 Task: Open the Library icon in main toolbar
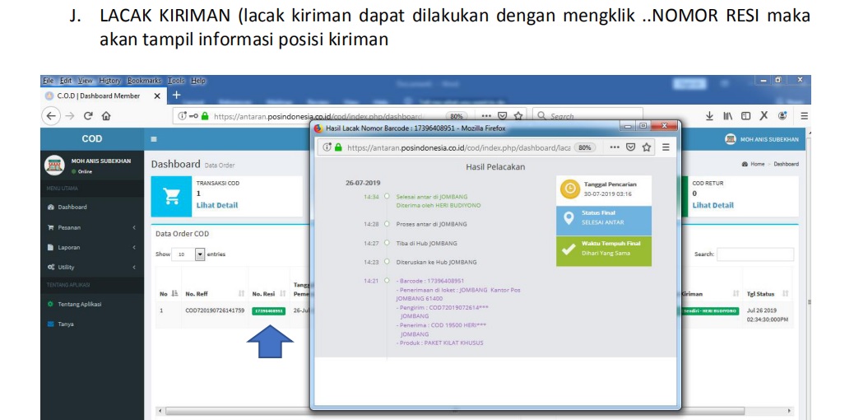pos(727,116)
